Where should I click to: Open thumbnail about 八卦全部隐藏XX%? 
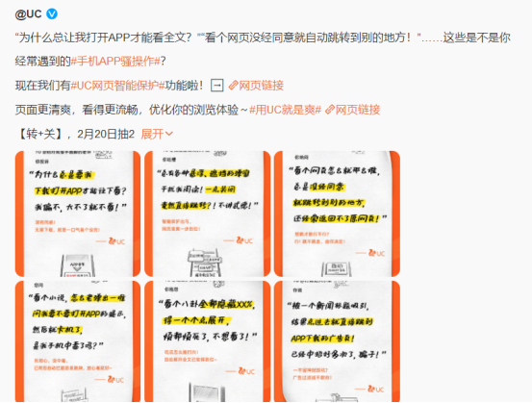point(207,341)
